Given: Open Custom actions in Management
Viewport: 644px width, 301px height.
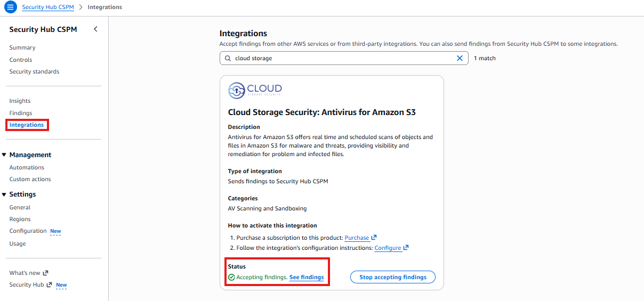Looking at the screenshot, I should click(30, 179).
